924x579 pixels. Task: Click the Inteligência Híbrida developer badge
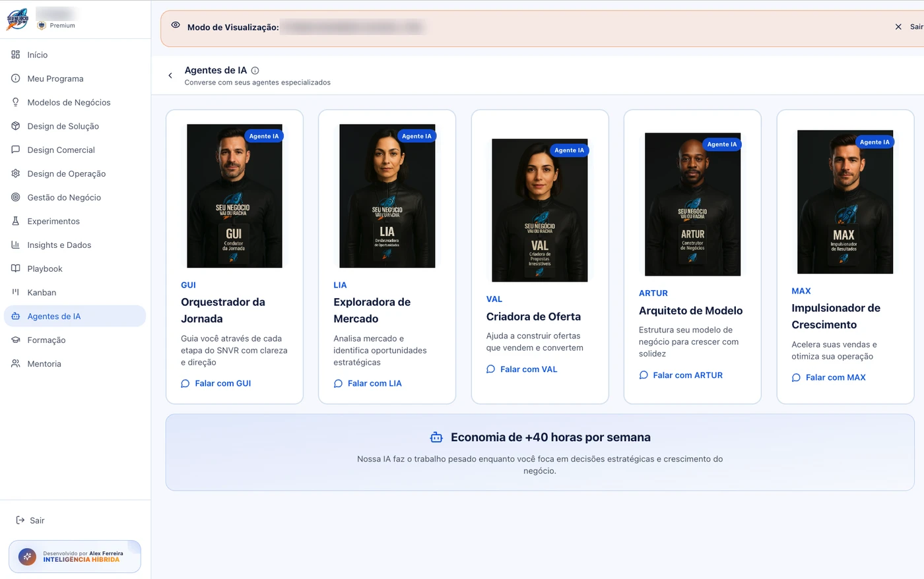point(75,557)
